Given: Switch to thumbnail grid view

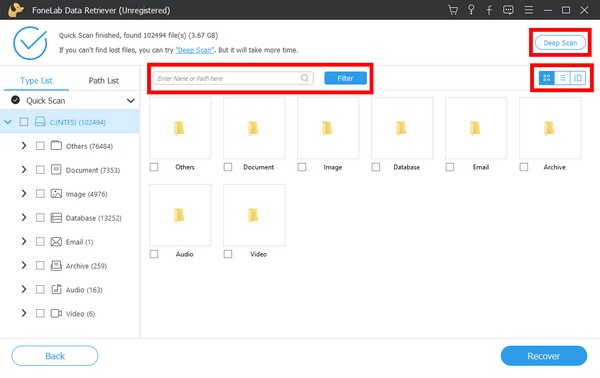Looking at the screenshot, I should [x=546, y=78].
